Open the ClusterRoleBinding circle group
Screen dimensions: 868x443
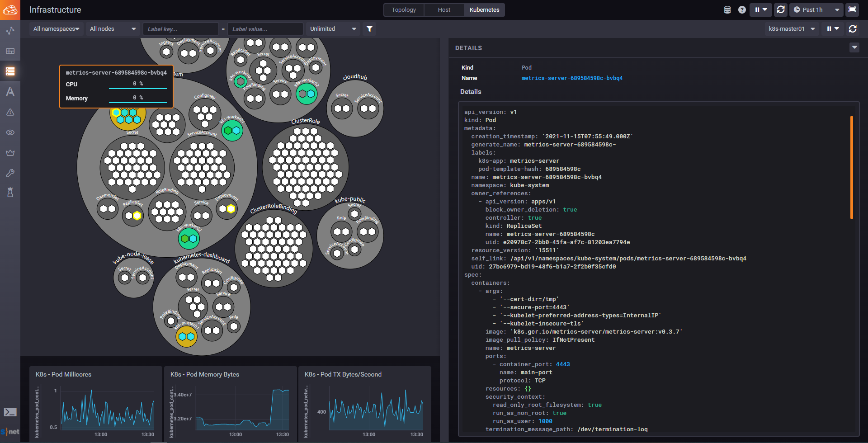(x=274, y=249)
